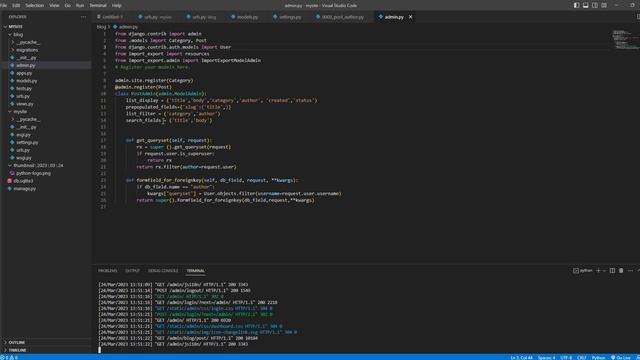
Task: Show the DEBUG CONSOLE panel tab
Action: (x=163, y=271)
